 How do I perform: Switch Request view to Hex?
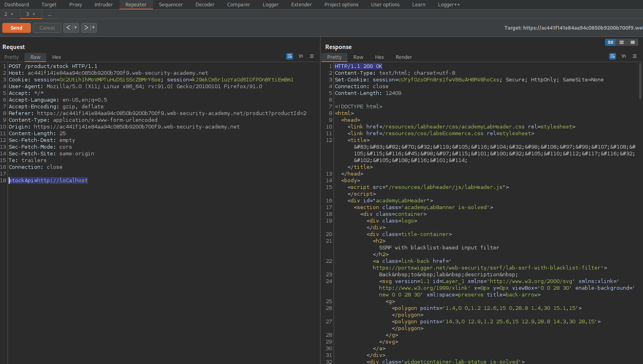click(57, 57)
